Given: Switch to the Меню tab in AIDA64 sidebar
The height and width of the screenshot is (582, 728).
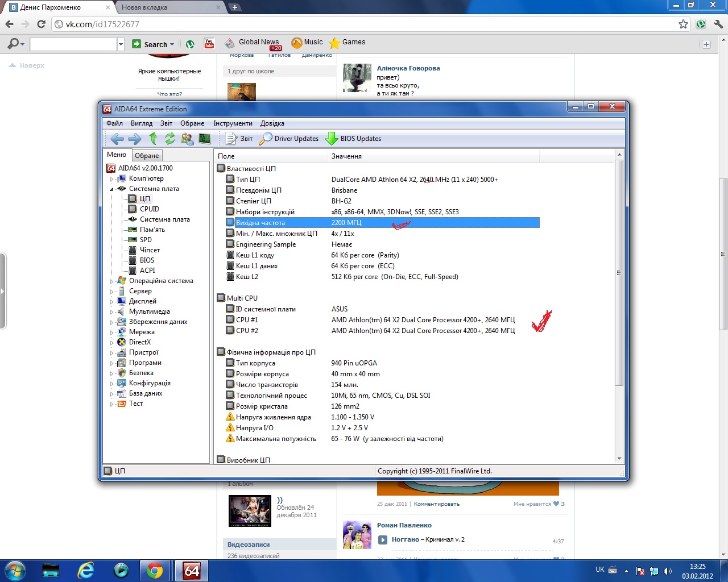Looking at the screenshot, I should point(117,155).
